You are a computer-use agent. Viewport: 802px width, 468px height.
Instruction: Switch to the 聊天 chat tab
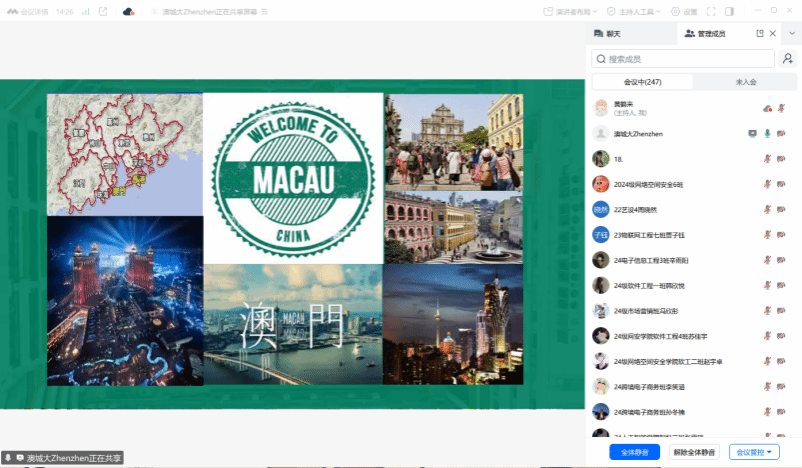click(607, 33)
